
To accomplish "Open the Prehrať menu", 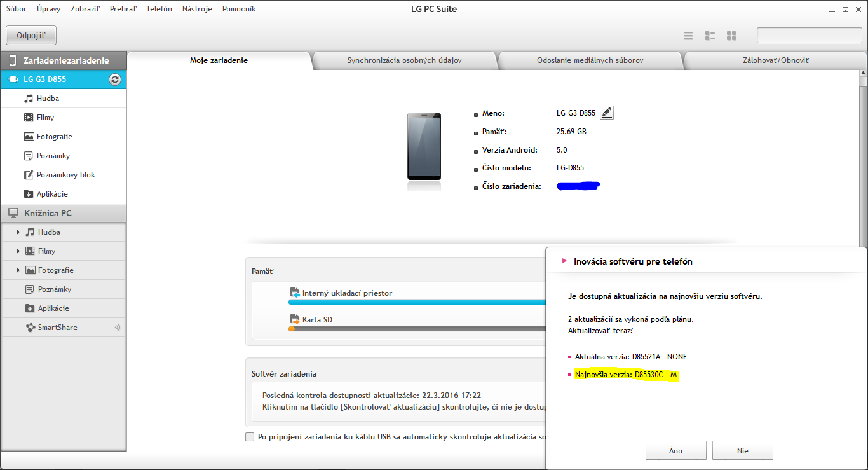I will pos(123,9).
